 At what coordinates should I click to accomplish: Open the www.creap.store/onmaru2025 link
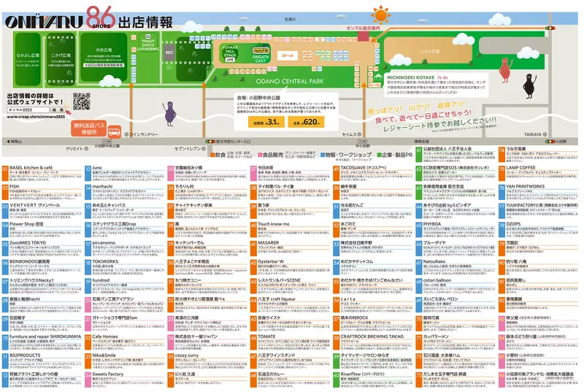click(36, 117)
